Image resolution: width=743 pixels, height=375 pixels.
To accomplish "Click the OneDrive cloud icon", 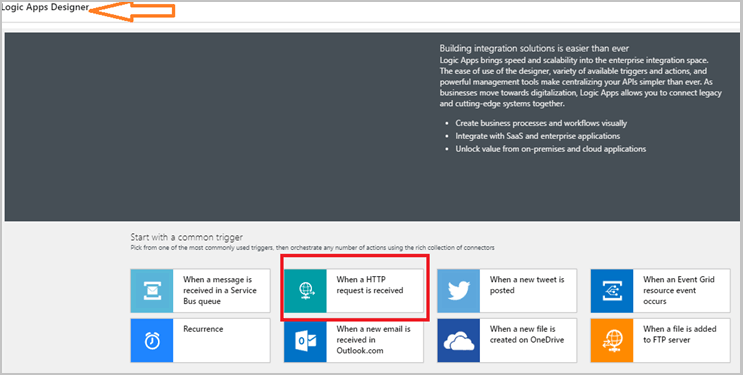I will tap(459, 340).
